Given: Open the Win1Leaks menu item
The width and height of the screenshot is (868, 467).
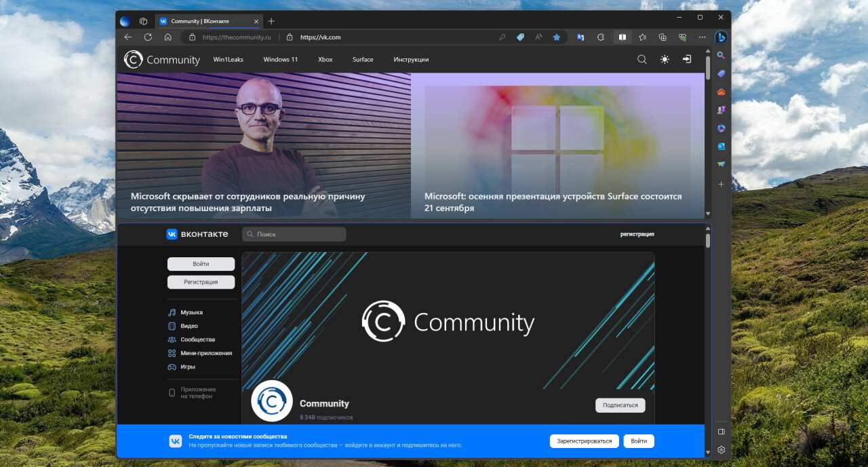Looking at the screenshot, I should 229,60.
